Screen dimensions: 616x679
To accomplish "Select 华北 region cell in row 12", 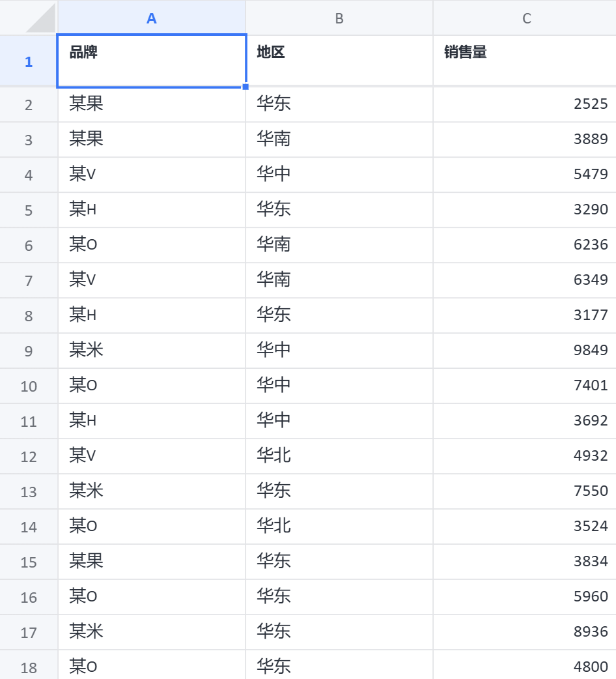I will pyautogui.click(x=339, y=456).
